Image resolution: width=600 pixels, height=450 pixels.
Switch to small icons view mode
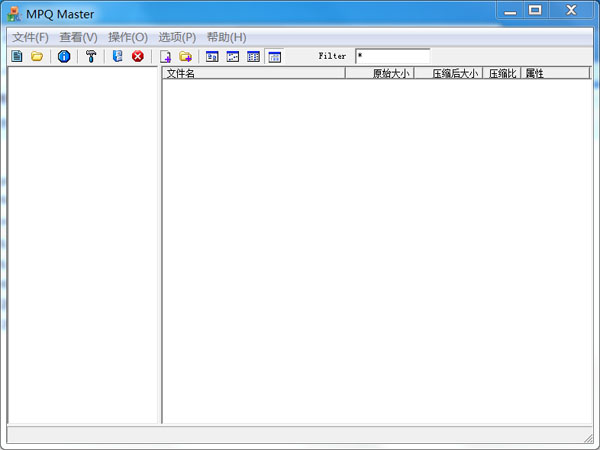tap(233, 57)
